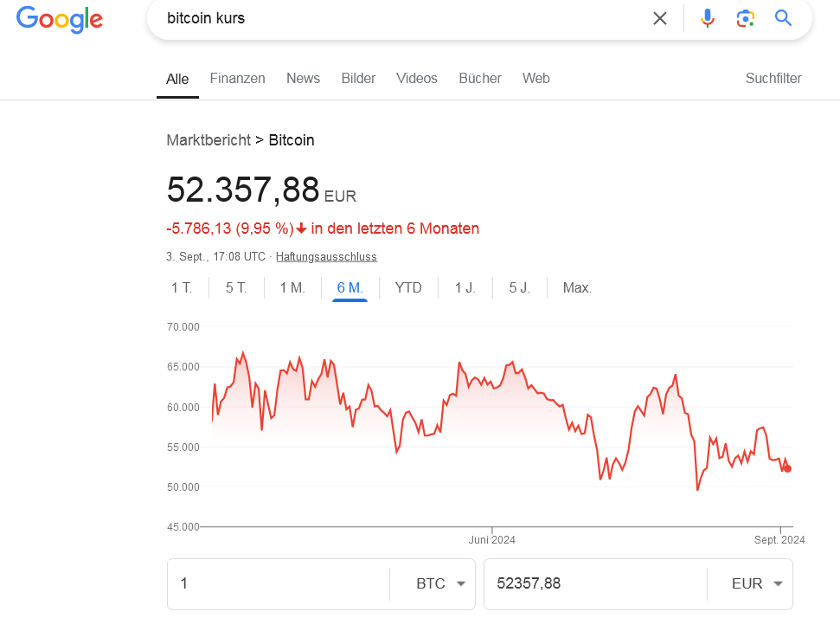
Task: Click the BTC amount input field showing 1
Action: [x=277, y=583]
